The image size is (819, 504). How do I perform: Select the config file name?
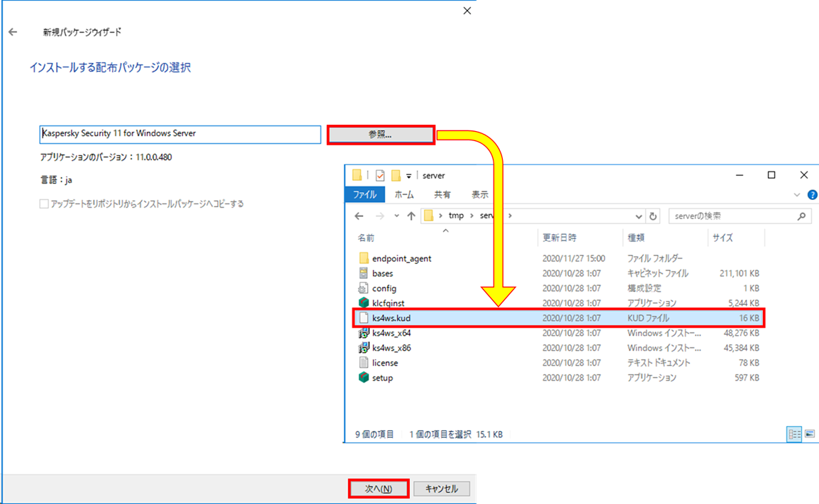384,289
